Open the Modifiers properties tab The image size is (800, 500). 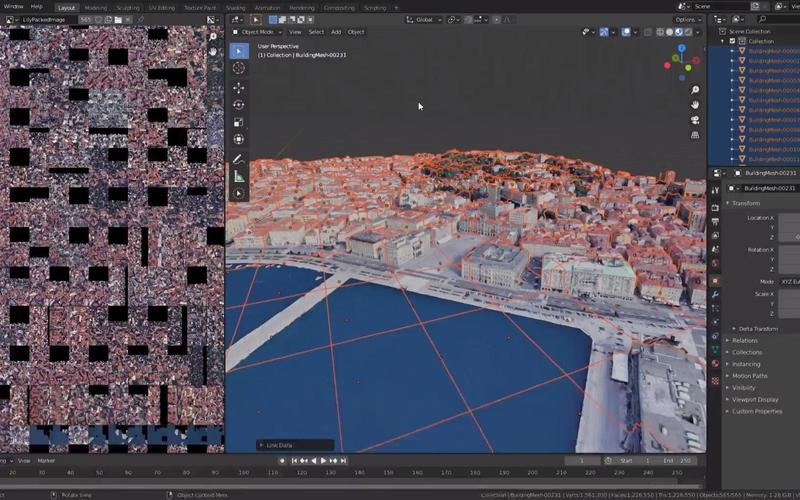715,295
